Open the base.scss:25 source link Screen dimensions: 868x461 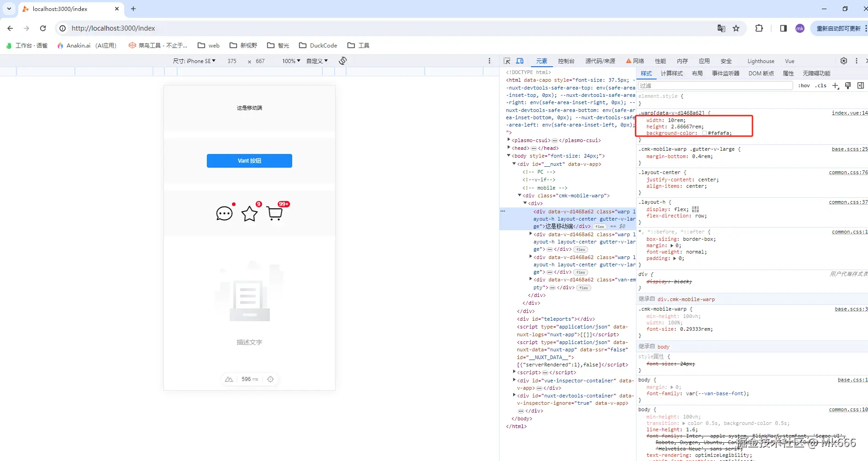pos(850,149)
